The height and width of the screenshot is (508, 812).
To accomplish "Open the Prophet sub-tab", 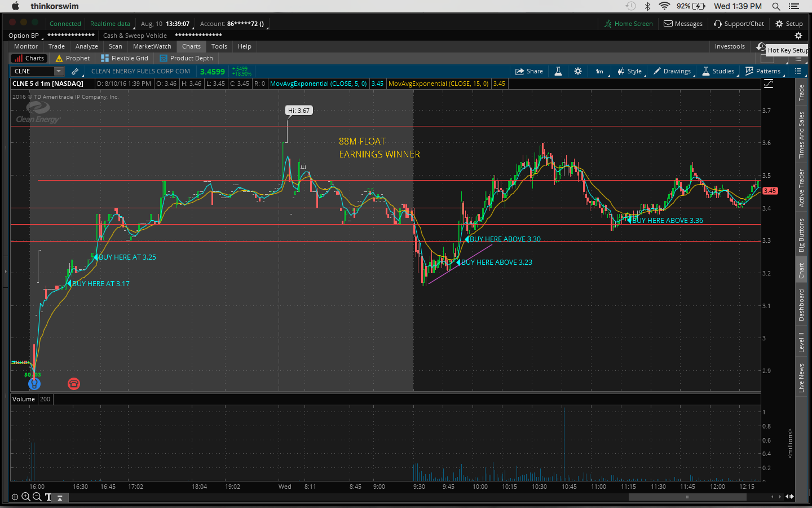I will coord(73,58).
